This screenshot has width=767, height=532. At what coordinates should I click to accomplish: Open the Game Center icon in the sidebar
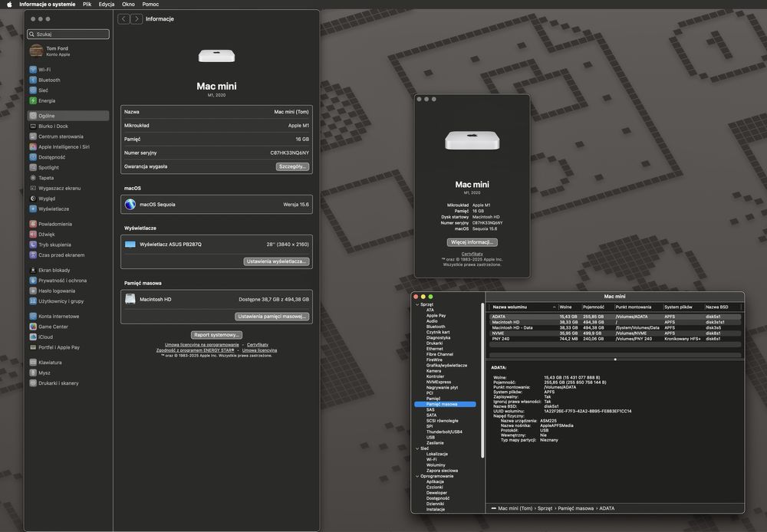point(33,327)
